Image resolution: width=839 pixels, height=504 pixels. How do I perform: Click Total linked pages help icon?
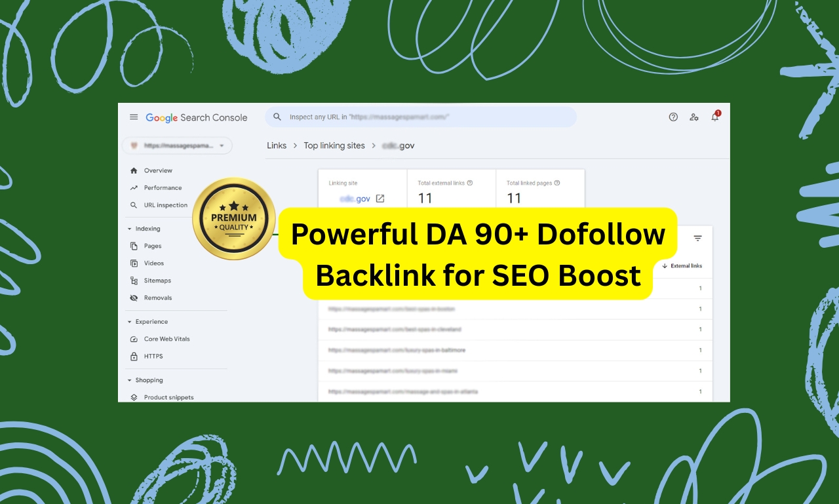(557, 183)
